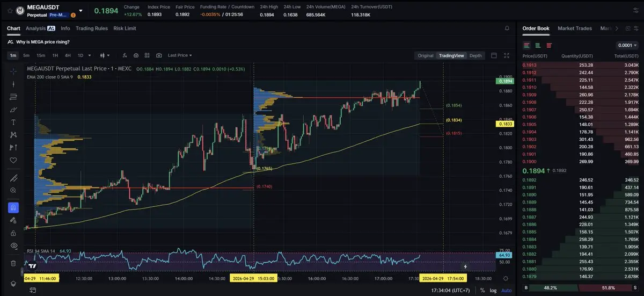This screenshot has height=296, width=644.
Task: Open candlestick chart style dropdown
Action: click(105, 55)
